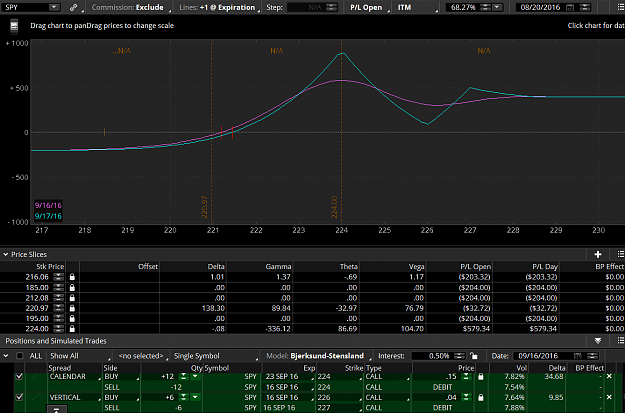Click the lock icon next to Interest 0.50%
The image size is (625, 413).
[x=473, y=356]
